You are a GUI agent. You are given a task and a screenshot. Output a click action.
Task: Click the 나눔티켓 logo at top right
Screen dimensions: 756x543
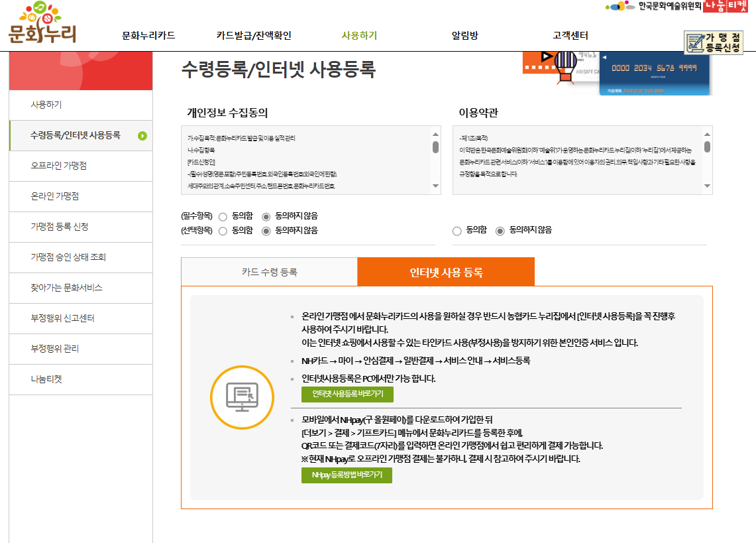click(x=725, y=6)
